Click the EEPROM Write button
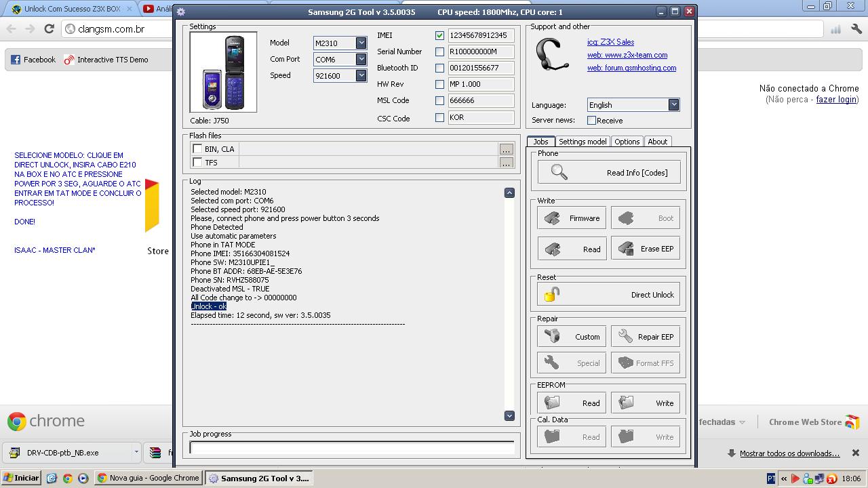868x488 pixels. click(x=646, y=403)
